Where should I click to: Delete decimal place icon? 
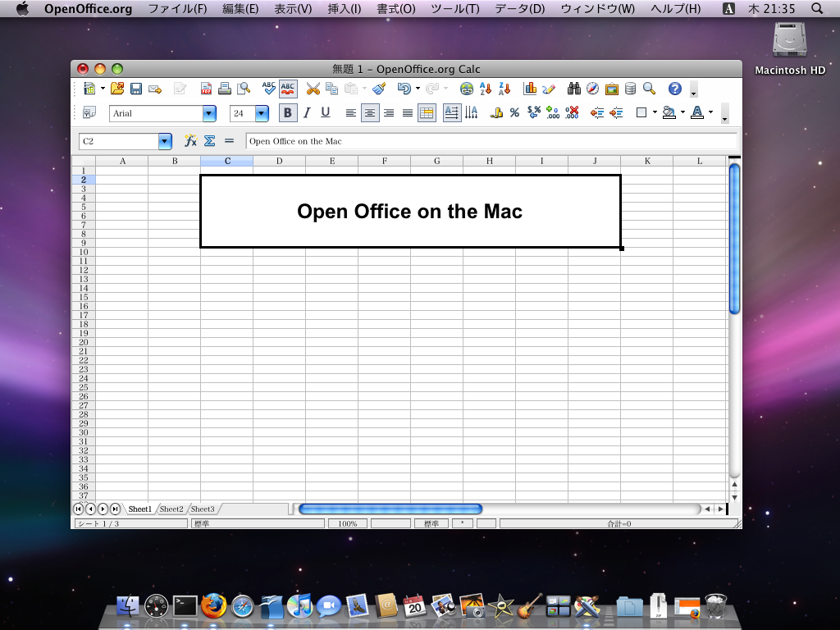pyautogui.click(x=572, y=112)
